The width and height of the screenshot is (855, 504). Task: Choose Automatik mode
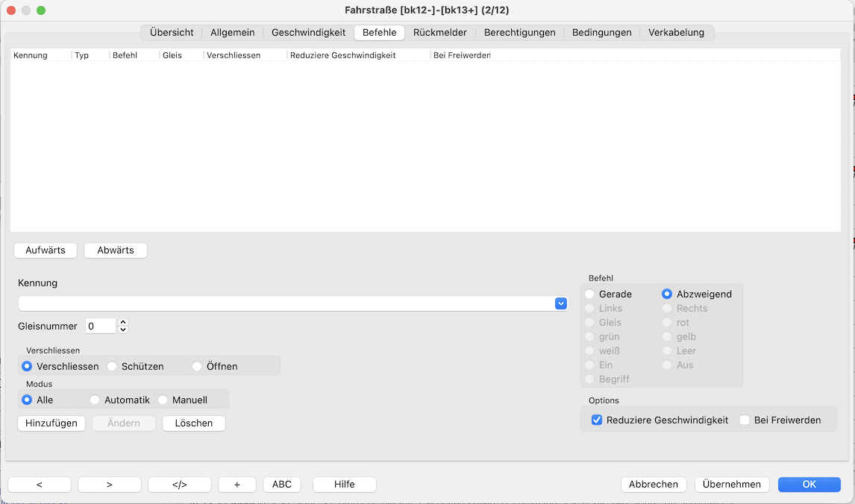coord(95,400)
